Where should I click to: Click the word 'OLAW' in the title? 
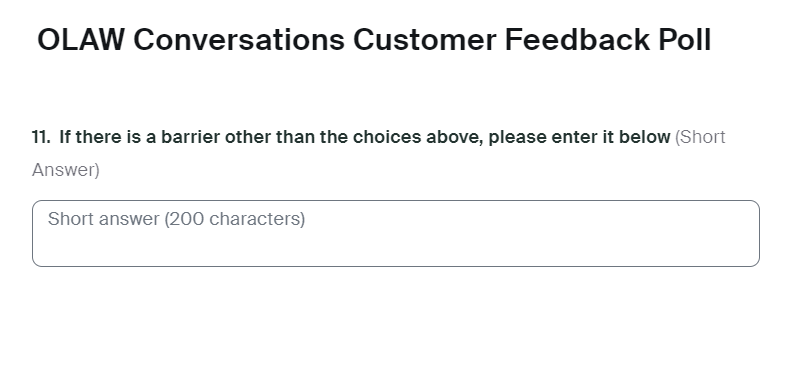pos(80,40)
